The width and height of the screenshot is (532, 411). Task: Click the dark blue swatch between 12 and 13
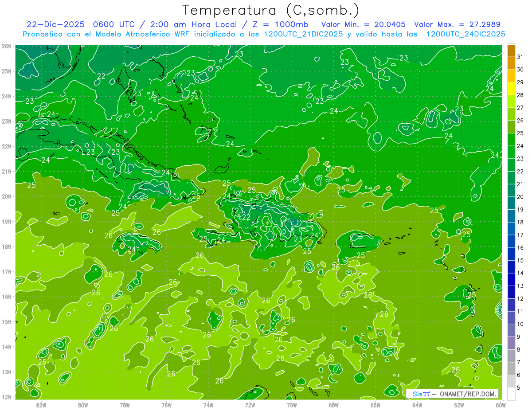pos(511,292)
